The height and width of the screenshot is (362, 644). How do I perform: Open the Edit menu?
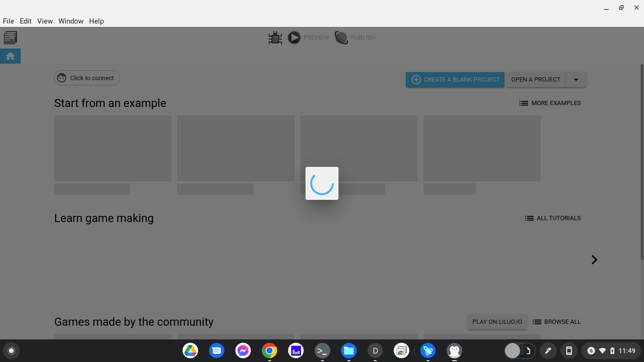[x=25, y=21]
